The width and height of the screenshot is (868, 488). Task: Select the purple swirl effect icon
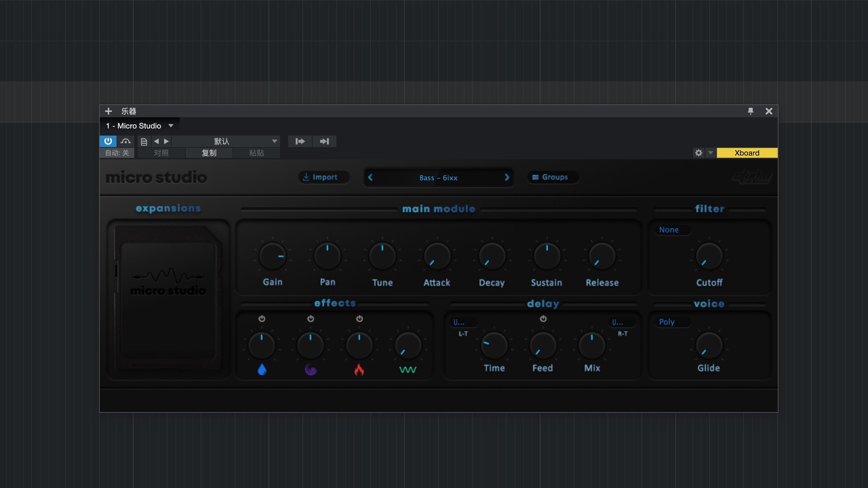click(x=311, y=370)
